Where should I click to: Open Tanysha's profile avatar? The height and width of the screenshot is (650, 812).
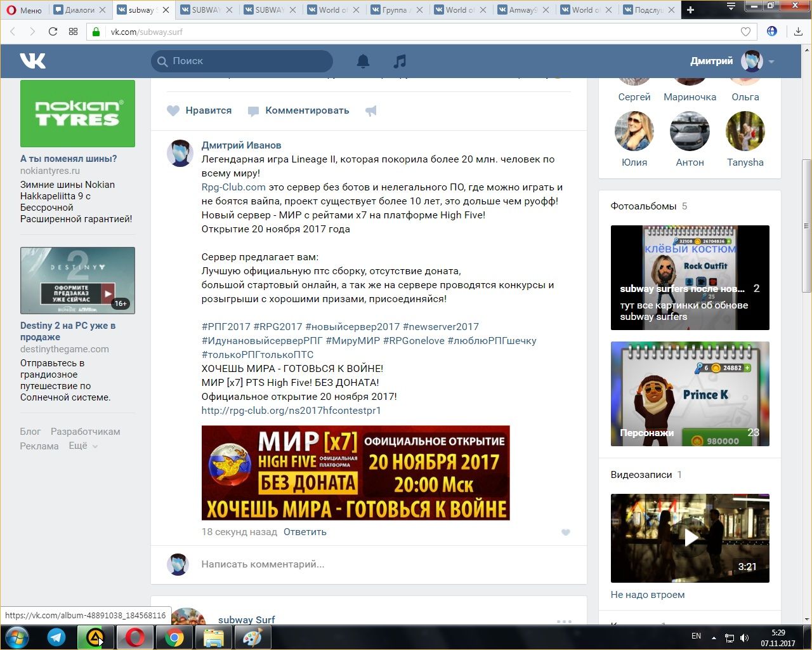click(x=745, y=131)
